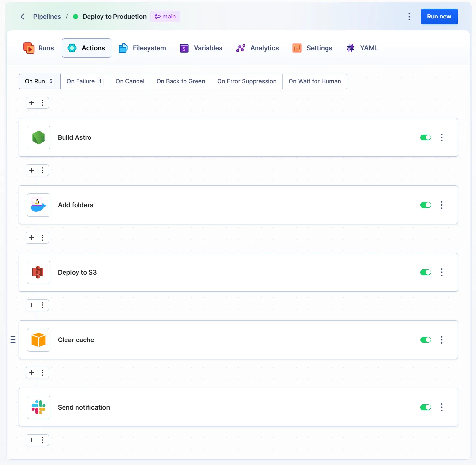Viewport: 476px width, 465px height.
Task: Switch to the Filesystem tab
Action: point(142,48)
